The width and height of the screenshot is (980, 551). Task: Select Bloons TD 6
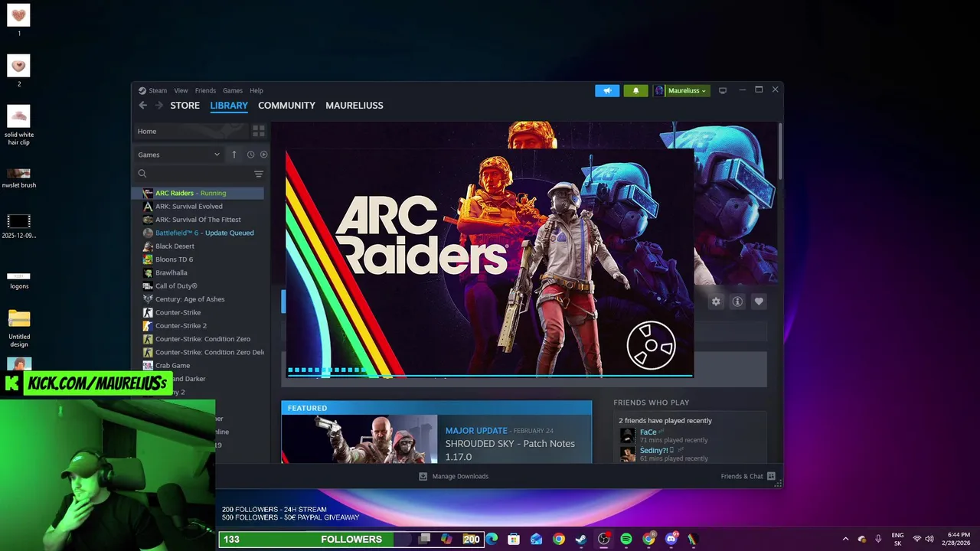(199, 259)
